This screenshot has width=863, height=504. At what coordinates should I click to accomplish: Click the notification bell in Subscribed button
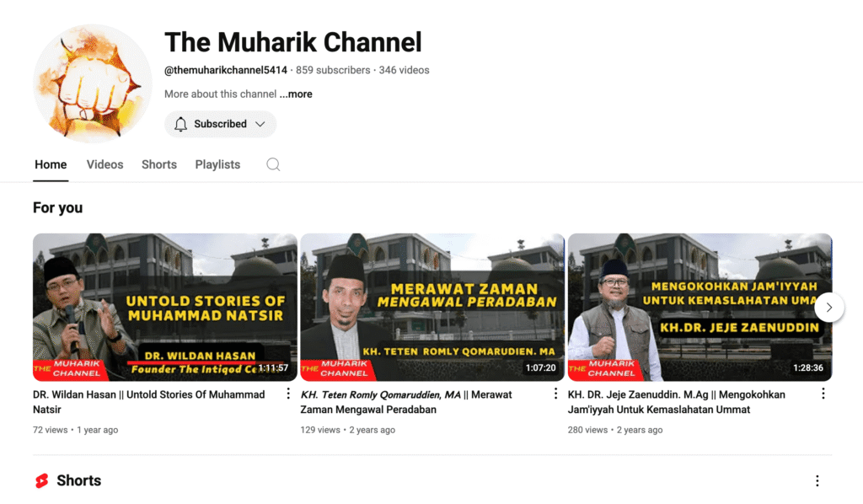coord(180,124)
